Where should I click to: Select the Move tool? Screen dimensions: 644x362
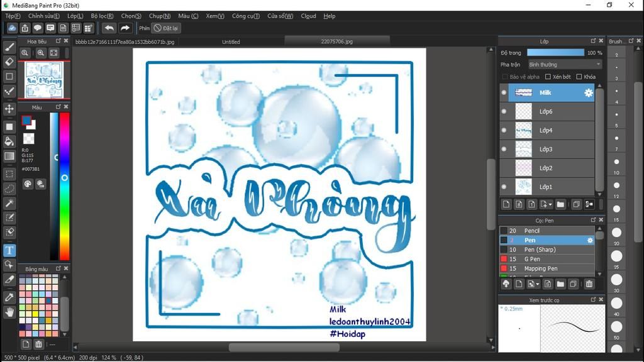click(x=9, y=109)
